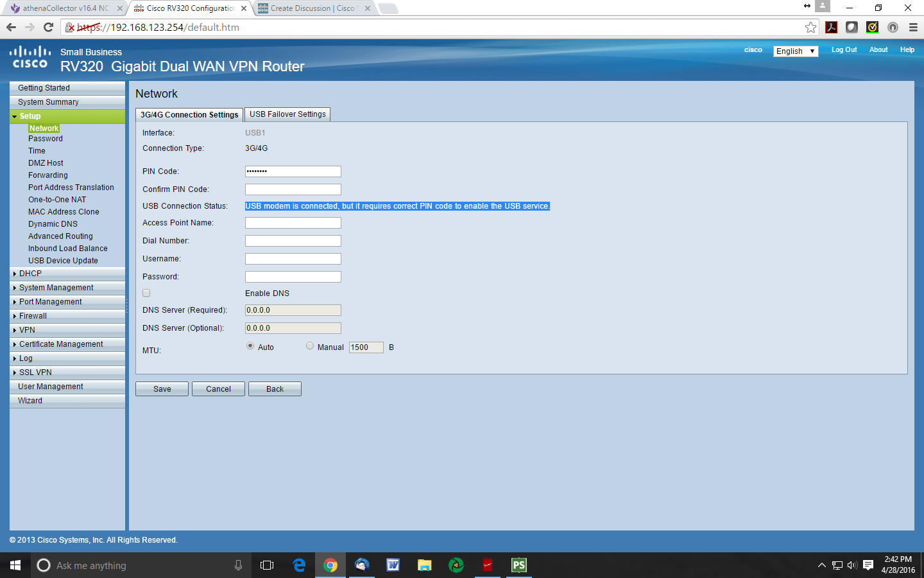This screenshot has width=924, height=578.
Task: Click the gray shield extension icon
Action: 851,27
